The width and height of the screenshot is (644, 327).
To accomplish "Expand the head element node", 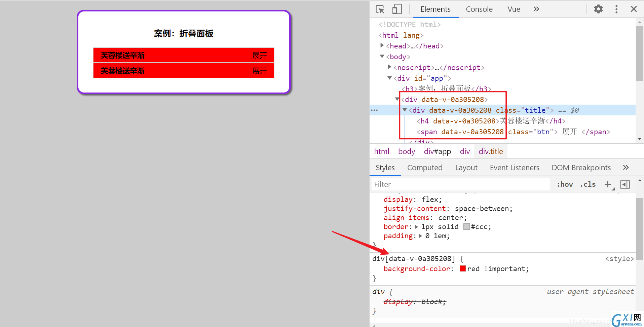I will tap(382, 45).
